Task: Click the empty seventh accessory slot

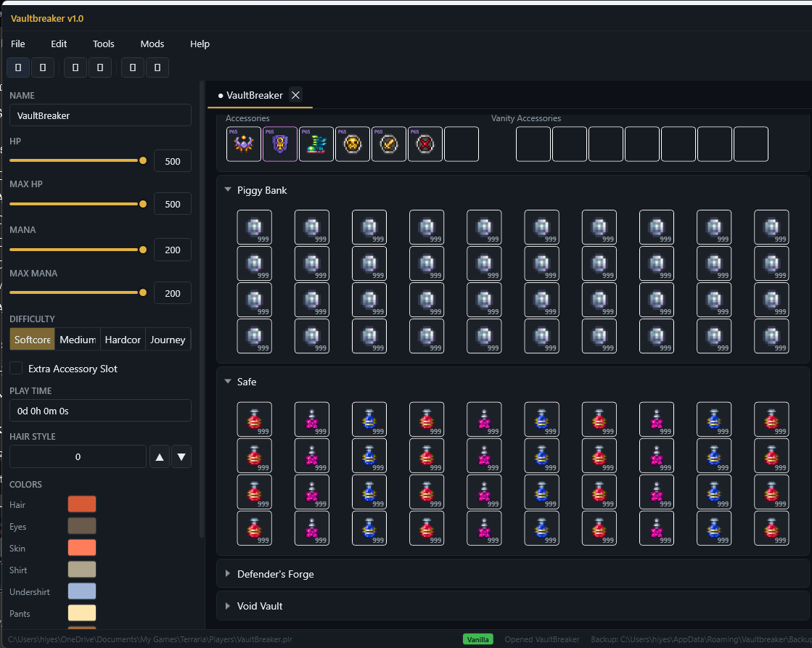Action: [x=462, y=144]
